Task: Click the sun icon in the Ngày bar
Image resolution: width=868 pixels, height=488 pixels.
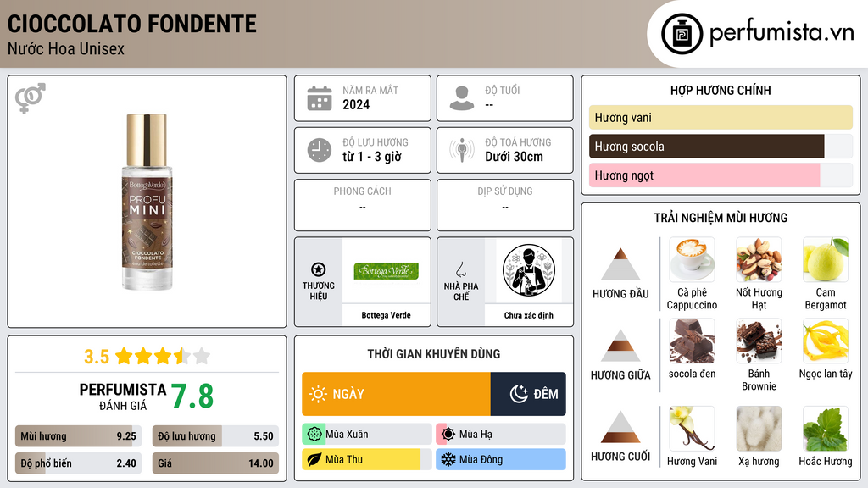Action: [x=319, y=394]
